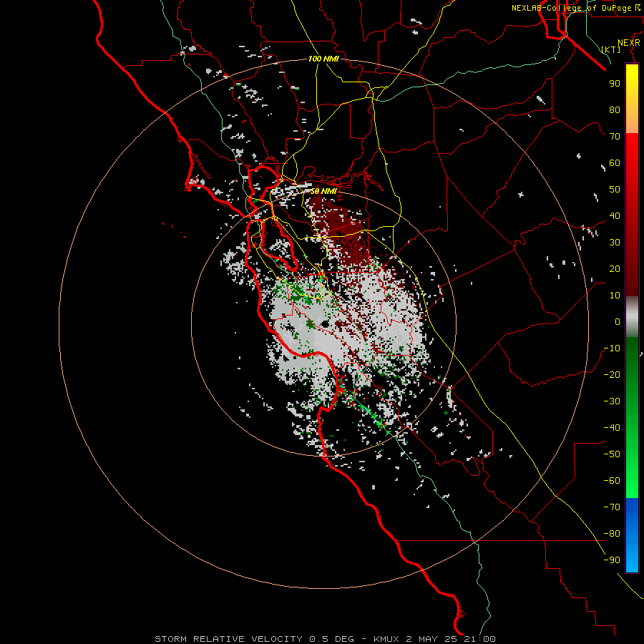Screen dimensions: 644x644
Task: Click the 20 value on the velocity scale
Action: click(615, 268)
